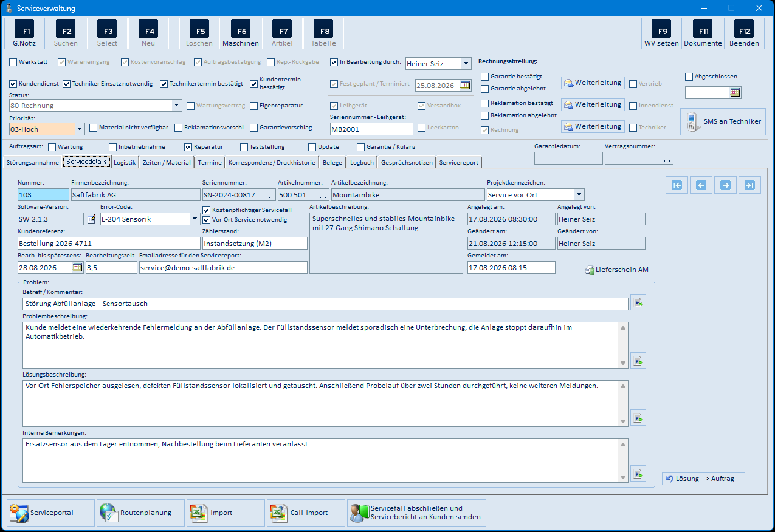Open F11 Dokumente
The image size is (775, 532).
[x=703, y=33]
